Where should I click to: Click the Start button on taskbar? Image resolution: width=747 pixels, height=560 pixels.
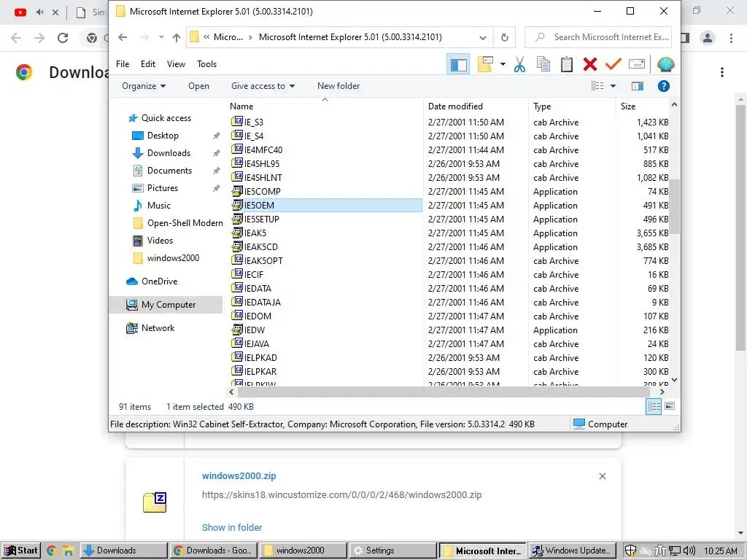point(21,551)
